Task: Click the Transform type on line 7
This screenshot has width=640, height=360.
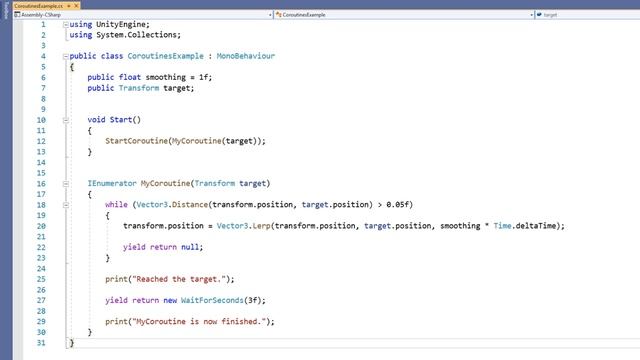Action: pos(139,88)
